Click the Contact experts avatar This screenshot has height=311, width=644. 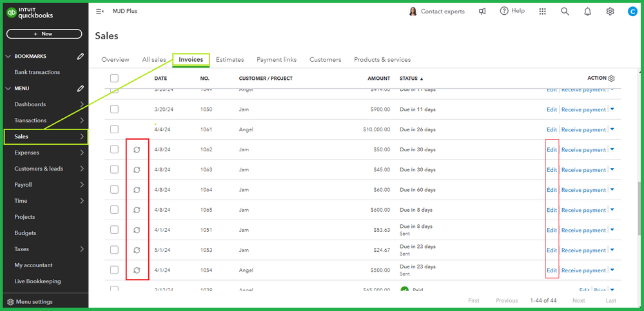413,12
